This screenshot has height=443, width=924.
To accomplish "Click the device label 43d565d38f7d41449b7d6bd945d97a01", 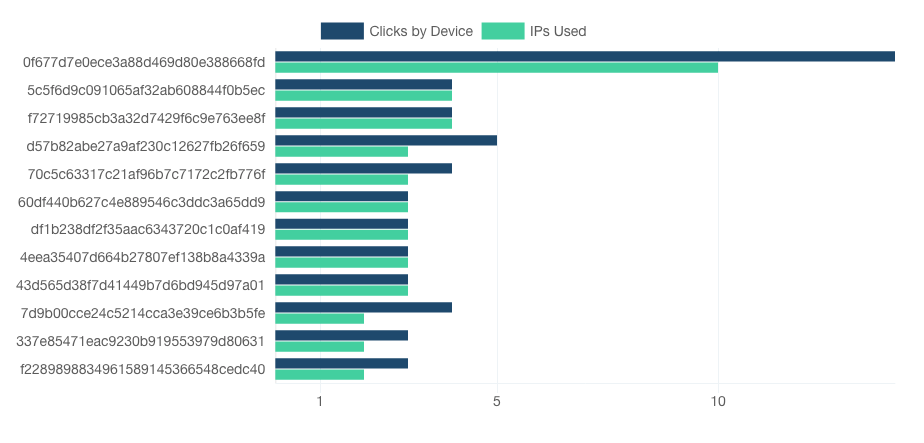I will tap(141, 286).
